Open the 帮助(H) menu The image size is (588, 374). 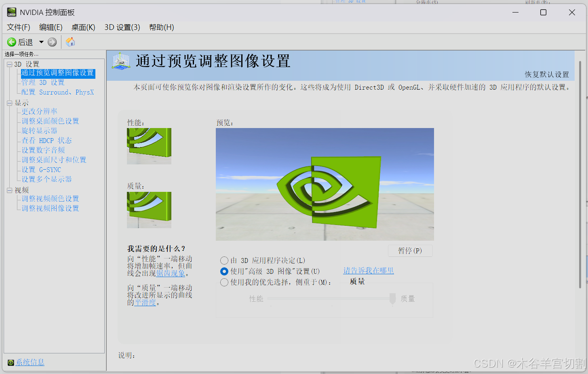[162, 27]
